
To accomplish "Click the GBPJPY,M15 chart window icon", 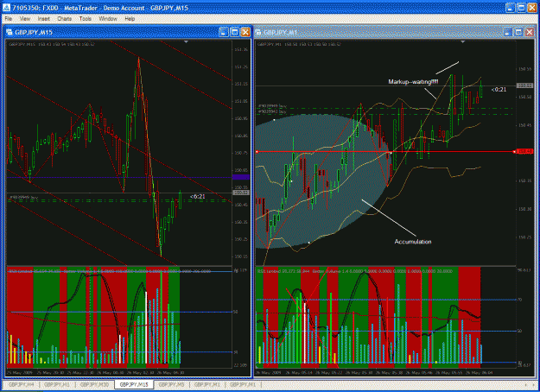I will 9,32.
